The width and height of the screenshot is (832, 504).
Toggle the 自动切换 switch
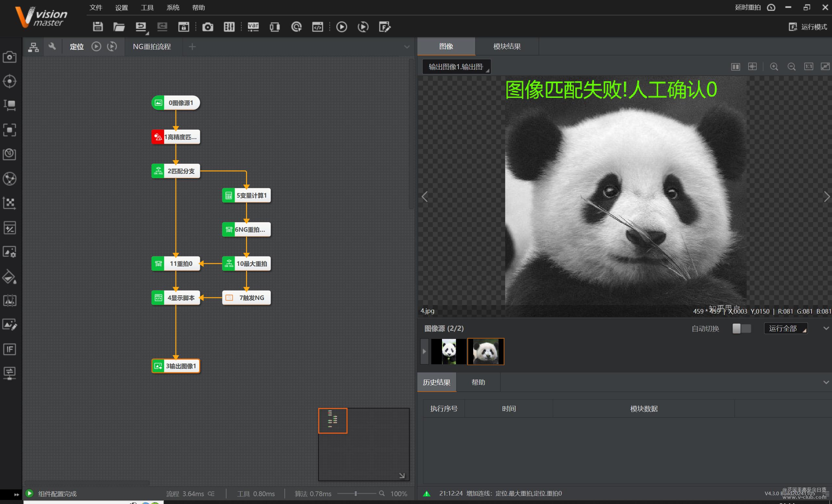point(742,329)
